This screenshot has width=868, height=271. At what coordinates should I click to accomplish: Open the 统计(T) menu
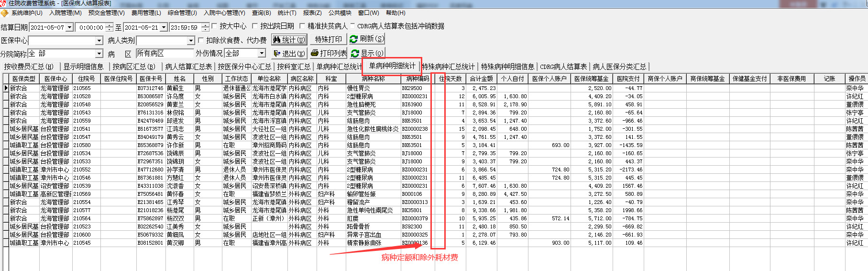pos(287,13)
